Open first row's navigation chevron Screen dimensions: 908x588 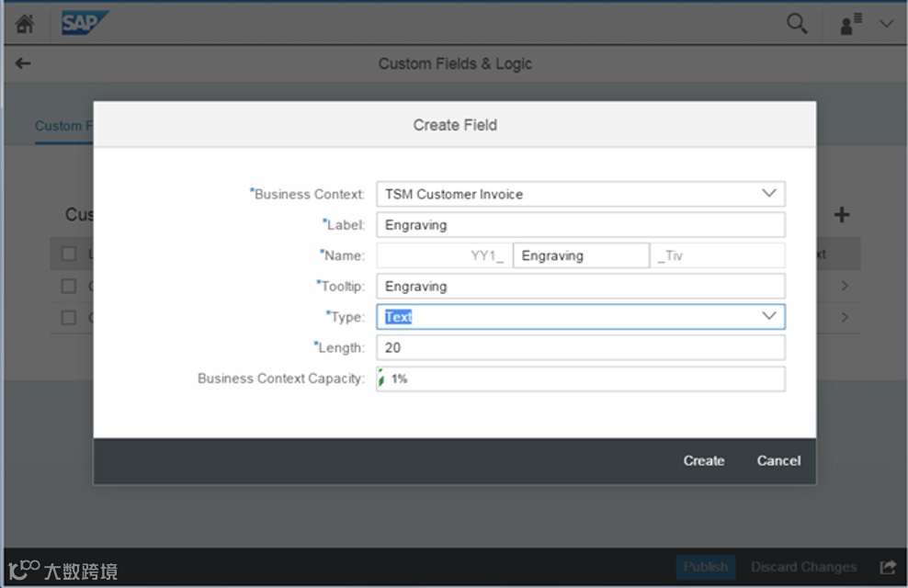[845, 286]
